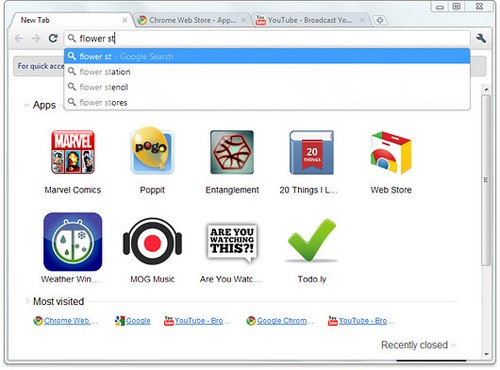Click the browser Back arrow
Viewport: 500px width, 370px height.
coord(19,38)
